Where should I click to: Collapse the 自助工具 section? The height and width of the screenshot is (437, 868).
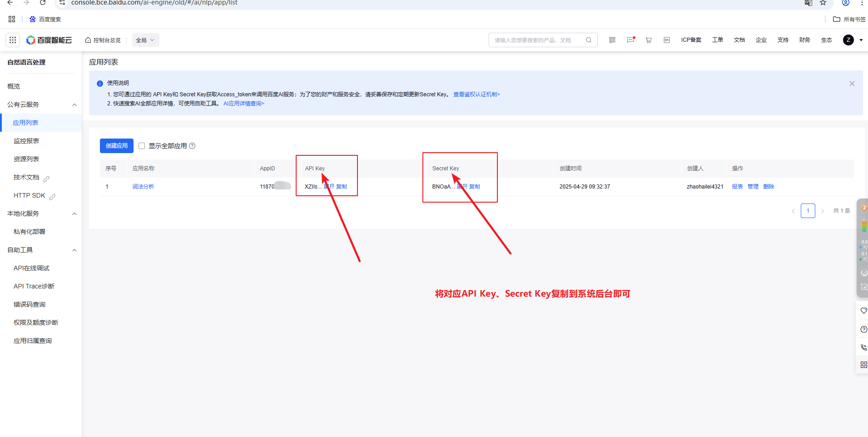pos(74,250)
